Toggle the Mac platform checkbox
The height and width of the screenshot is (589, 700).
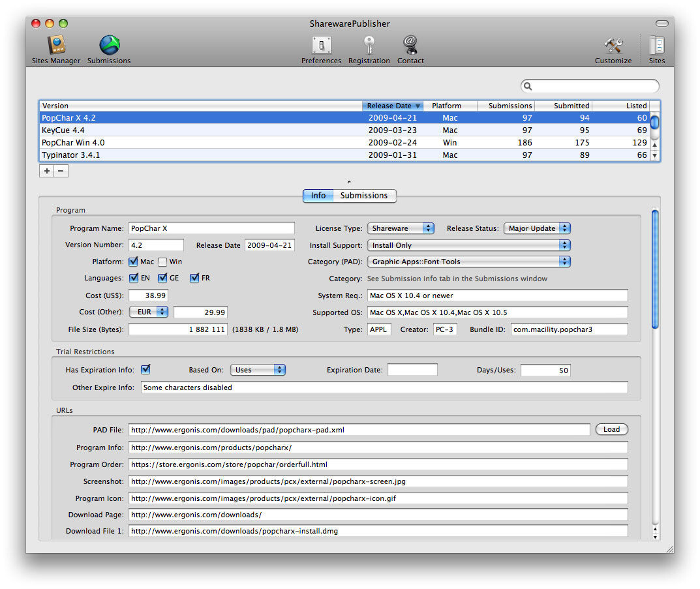tap(133, 262)
